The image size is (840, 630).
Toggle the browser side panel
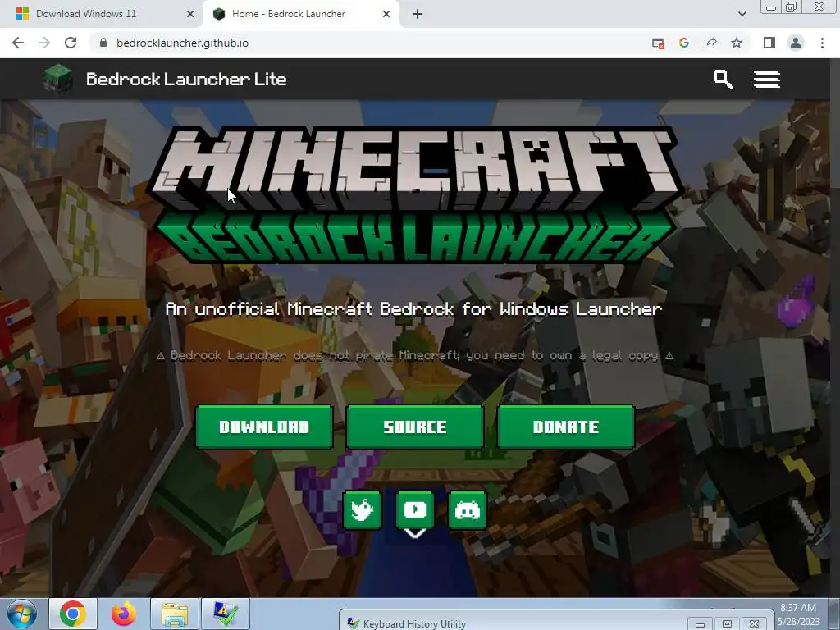point(769,43)
